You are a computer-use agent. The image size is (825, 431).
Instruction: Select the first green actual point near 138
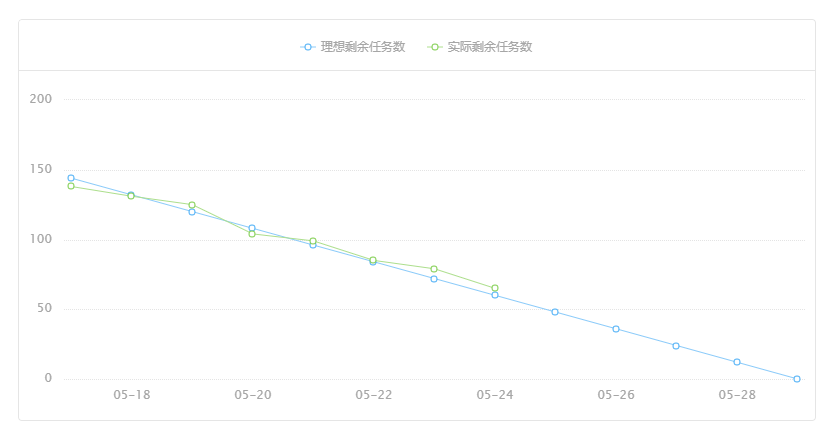[x=71, y=186]
